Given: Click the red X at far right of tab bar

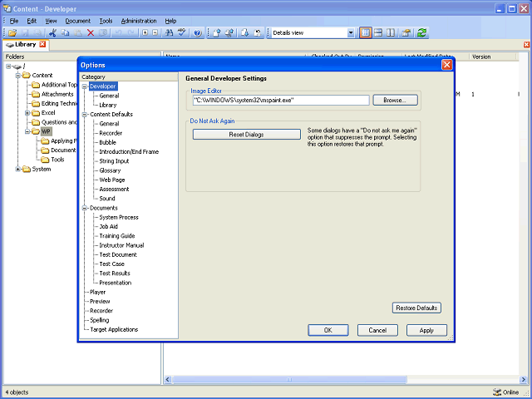Looking at the screenshot, I should pyautogui.click(x=526, y=44).
